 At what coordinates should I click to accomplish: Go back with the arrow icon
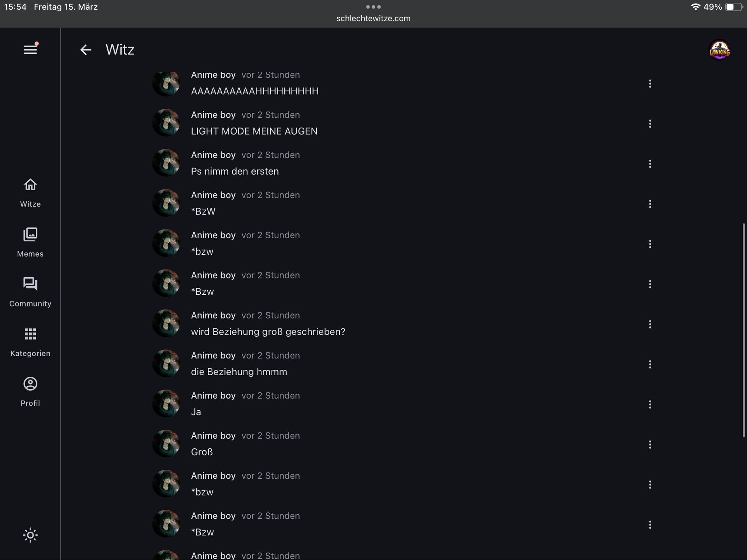click(86, 50)
